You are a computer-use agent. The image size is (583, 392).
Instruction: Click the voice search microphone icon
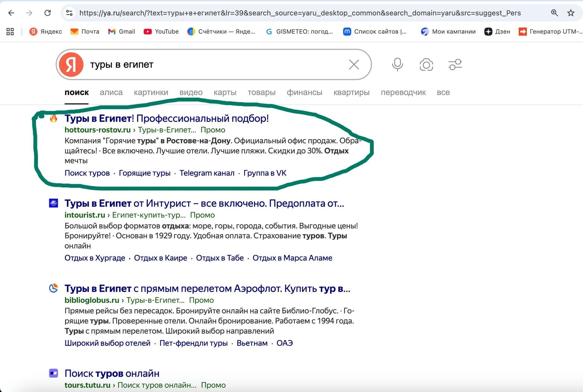coord(397,64)
